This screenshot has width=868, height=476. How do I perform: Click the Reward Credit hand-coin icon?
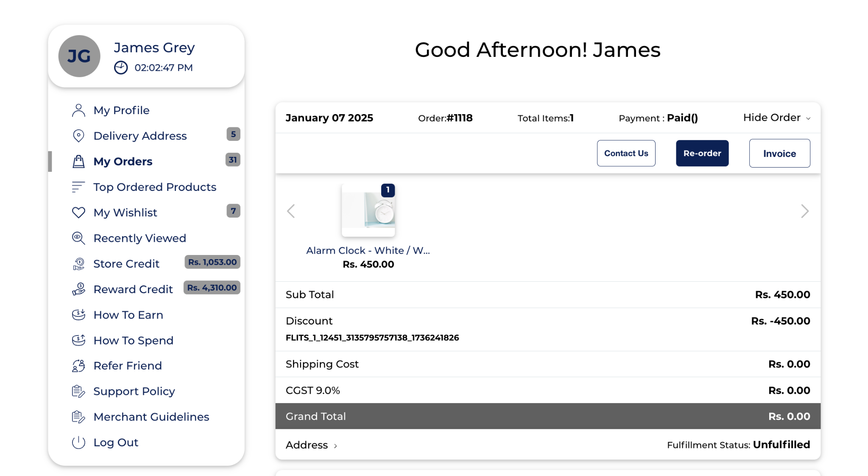78,289
